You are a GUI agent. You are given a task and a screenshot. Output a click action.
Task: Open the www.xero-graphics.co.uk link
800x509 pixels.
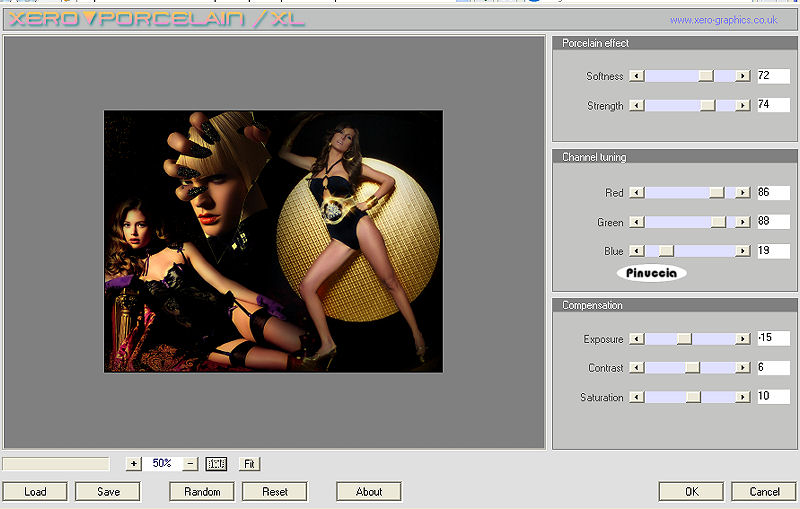click(723, 20)
